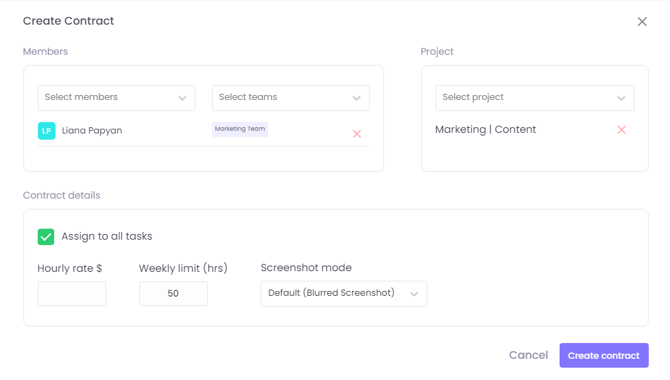The height and width of the screenshot is (380, 670).
Task: Select the Liana Papyan name
Action: [92, 131]
